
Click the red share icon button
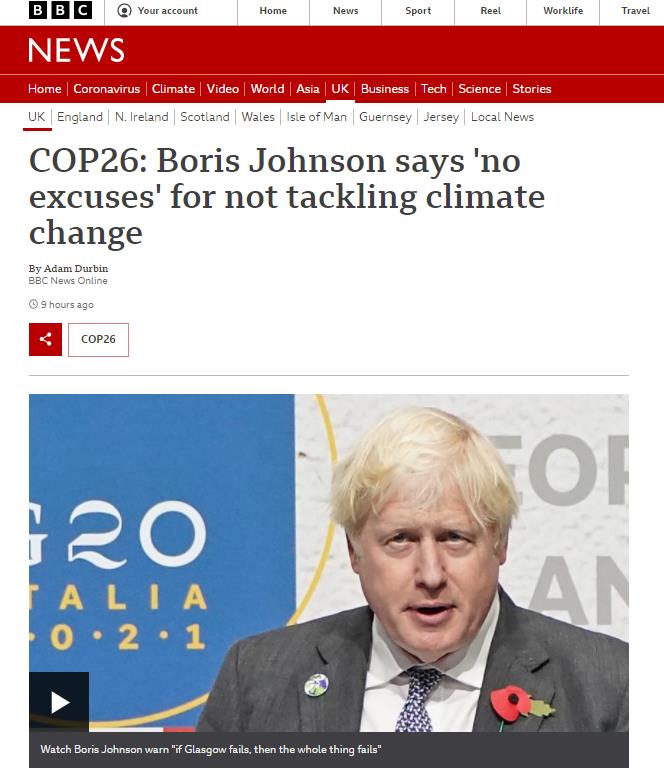tap(45, 339)
